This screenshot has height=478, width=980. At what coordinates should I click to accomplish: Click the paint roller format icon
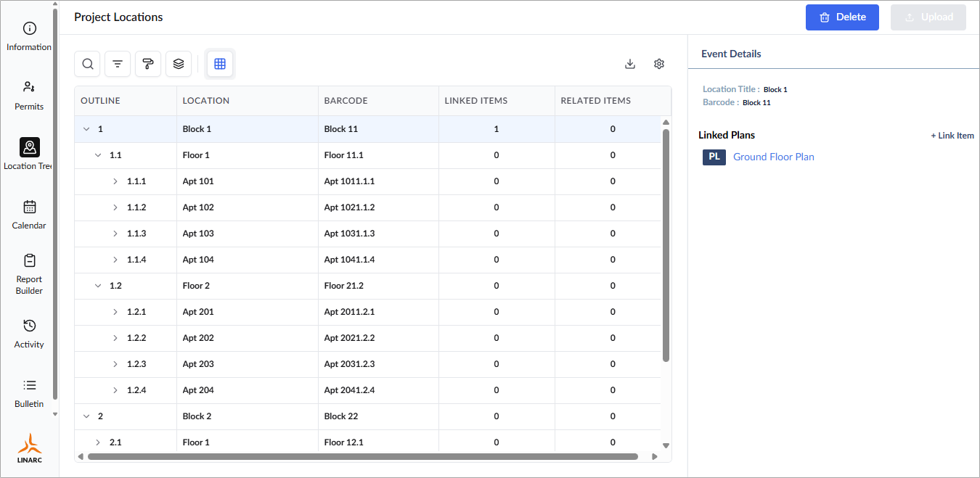148,64
